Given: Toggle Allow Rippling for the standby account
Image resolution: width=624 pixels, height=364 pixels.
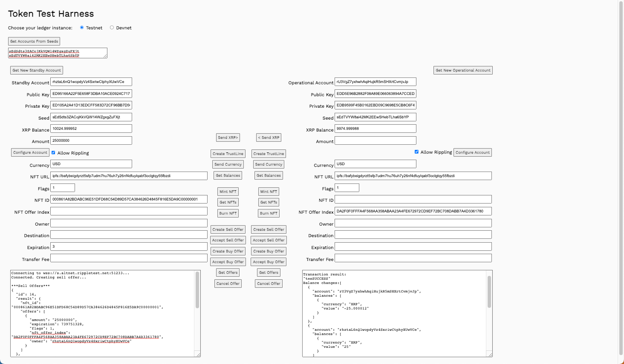Looking at the screenshot, I should tap(53, 152).
